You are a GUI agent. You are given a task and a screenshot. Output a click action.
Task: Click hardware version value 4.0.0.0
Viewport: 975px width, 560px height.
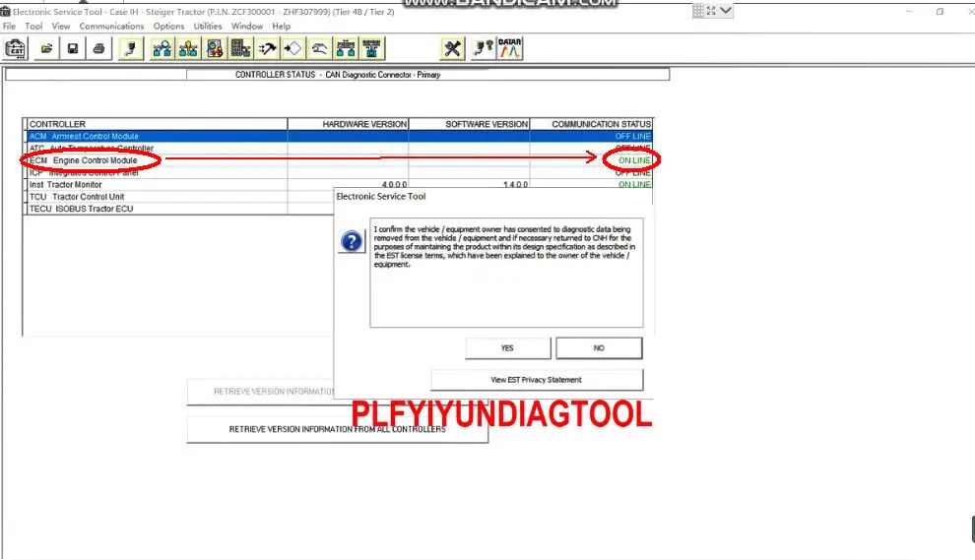(394, 185)
